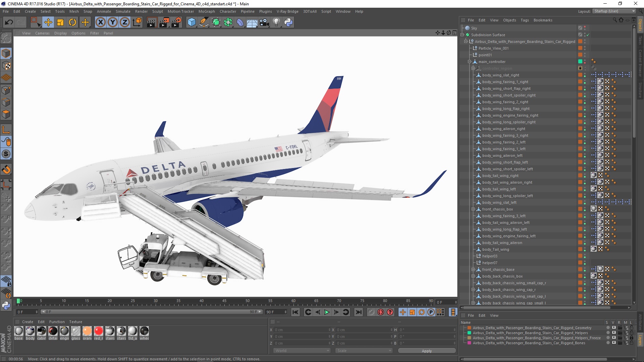Viewport: 644px width, 362px height.
Task: Add a Cube primitive object
Action: coord(192,22)
